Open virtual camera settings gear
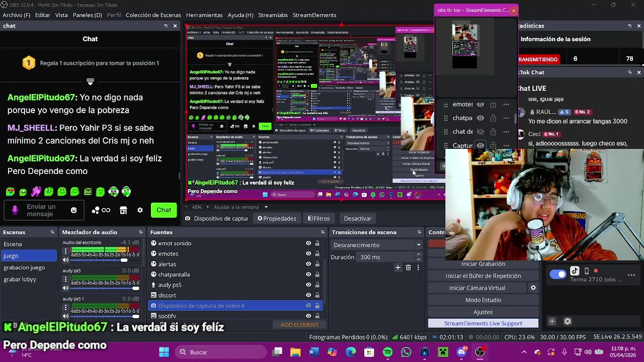This screenshot has width=644, height=362. (533, 288)
